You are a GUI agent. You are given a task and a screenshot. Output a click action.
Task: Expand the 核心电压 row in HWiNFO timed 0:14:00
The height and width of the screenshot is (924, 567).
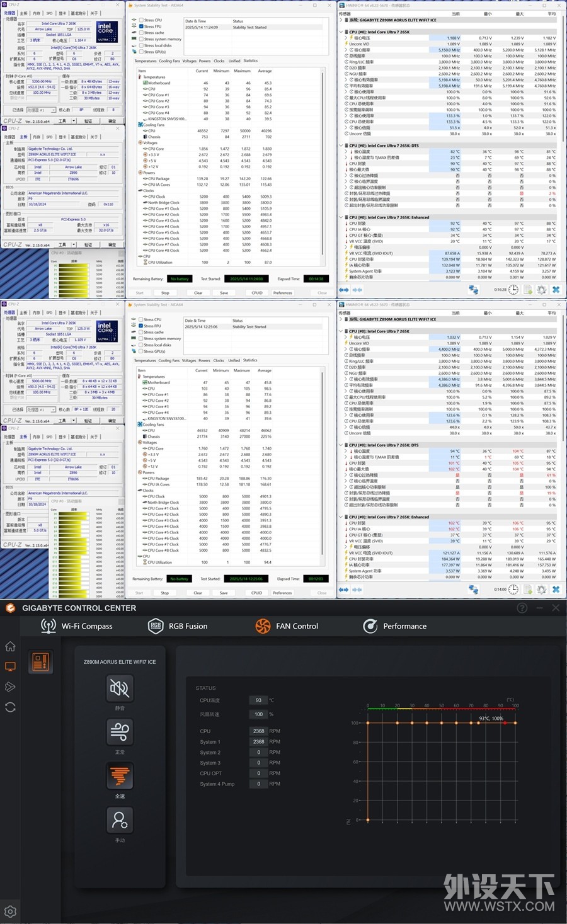click(x=346, y=337)
